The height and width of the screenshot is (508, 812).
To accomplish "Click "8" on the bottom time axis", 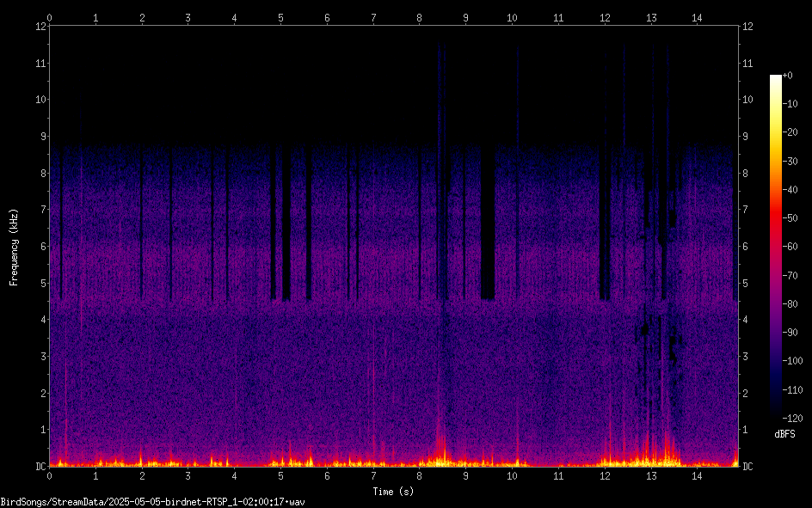I will click(x=420, y=476).
